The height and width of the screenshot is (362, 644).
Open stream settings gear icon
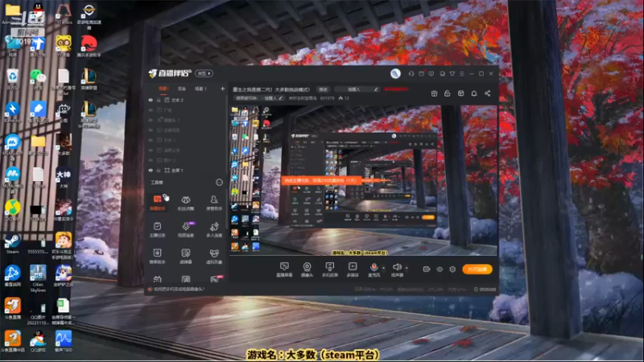pos(452,269)
